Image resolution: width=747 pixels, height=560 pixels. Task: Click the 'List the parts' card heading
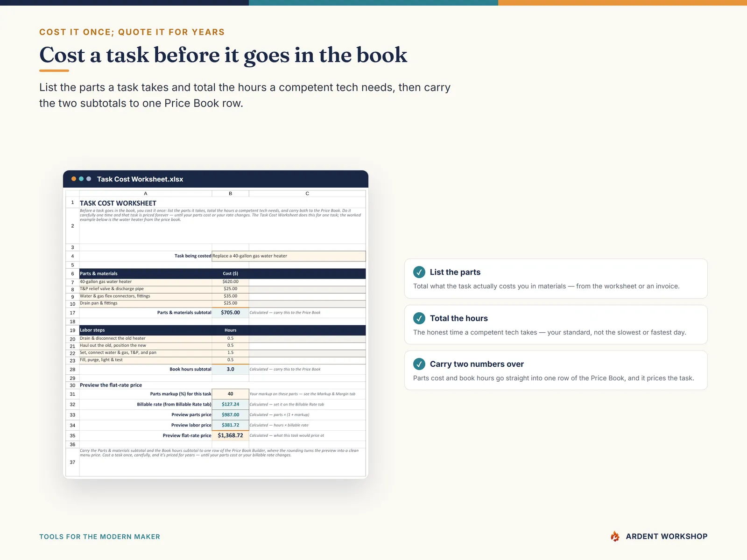455,272
